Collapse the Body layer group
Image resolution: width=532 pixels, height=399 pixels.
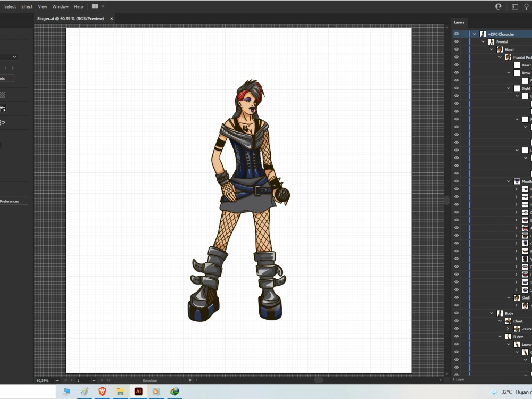(x=492, y=313)
